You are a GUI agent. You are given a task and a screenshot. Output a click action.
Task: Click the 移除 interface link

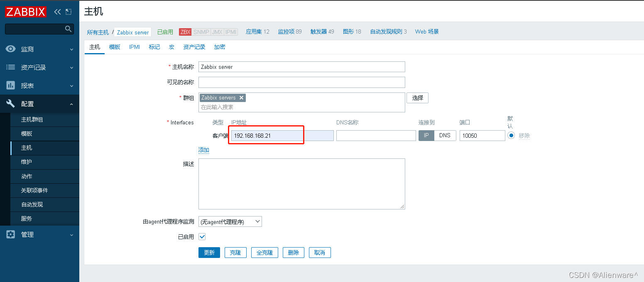(524, 136)
